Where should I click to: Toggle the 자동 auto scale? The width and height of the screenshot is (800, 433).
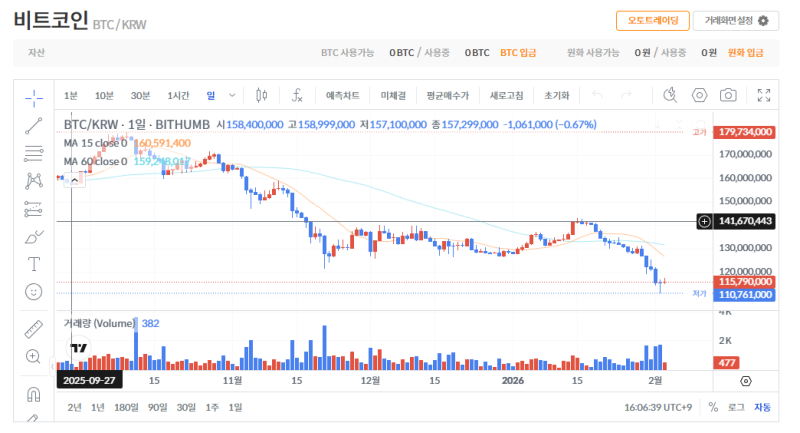tap(763, 407)
